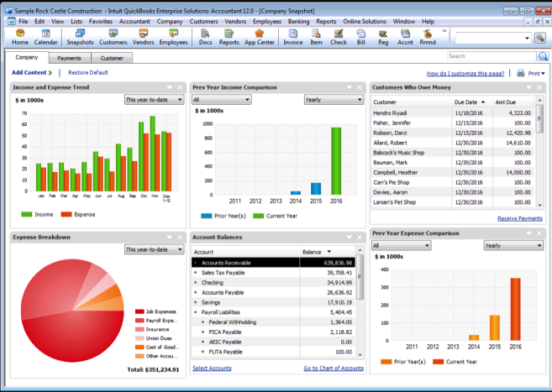
Task: Click the Receive Payments link
Action: pyautogui.click(x=519, y=218)
